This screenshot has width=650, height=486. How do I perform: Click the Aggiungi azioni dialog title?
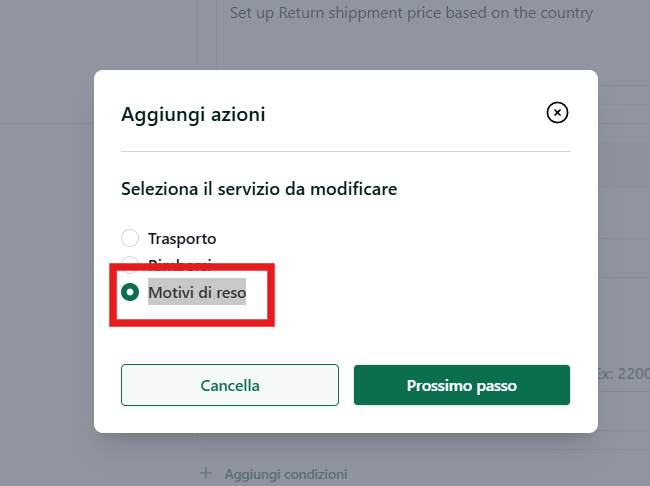pyautogui.click(x=193, y=114)
